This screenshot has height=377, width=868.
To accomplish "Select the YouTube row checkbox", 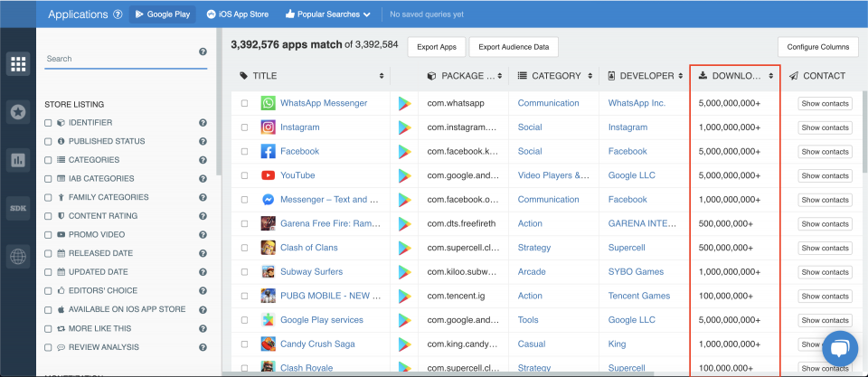I will (245, 175).
